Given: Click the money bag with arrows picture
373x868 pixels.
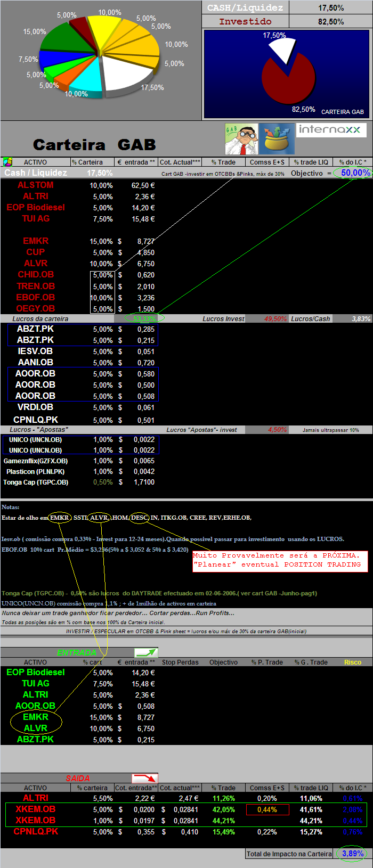Looking at the screenshot, I should [277, 139].
